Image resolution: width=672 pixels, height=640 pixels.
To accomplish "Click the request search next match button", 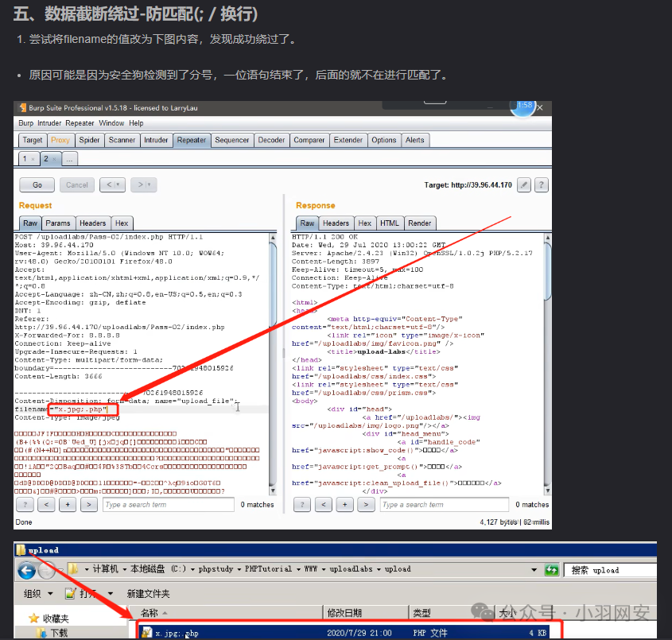I will [x=89, y=505].
